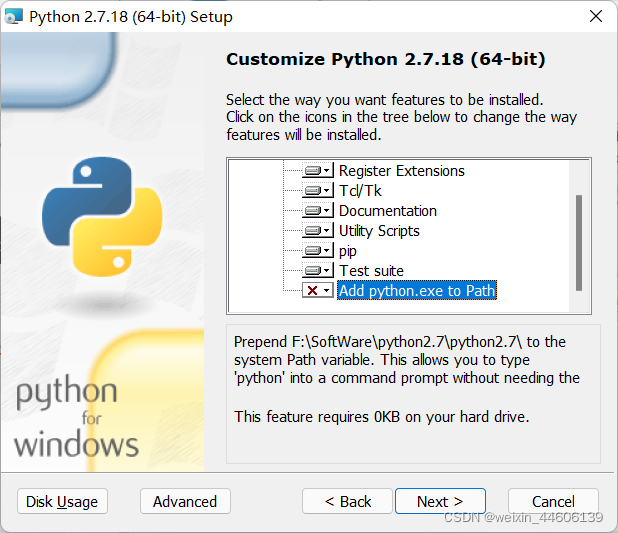Open Disk Usage information
Image resolution: width=618 pixels, height=533 pixels.
tap(62, 501)
